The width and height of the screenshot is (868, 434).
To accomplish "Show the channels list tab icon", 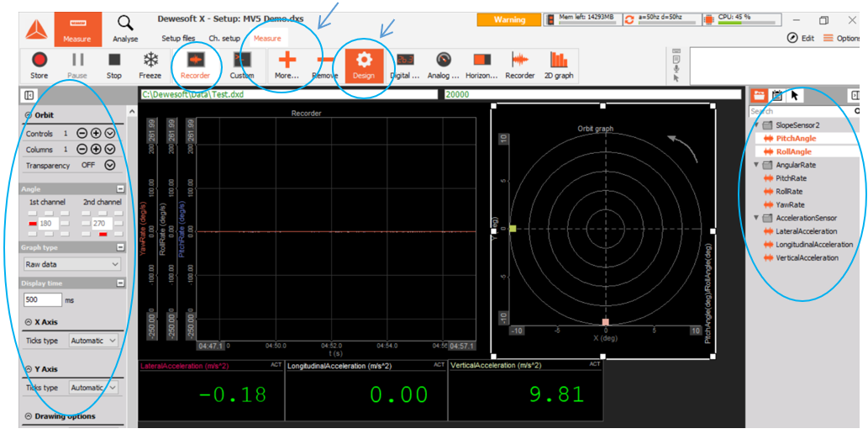I will (759, 95).
